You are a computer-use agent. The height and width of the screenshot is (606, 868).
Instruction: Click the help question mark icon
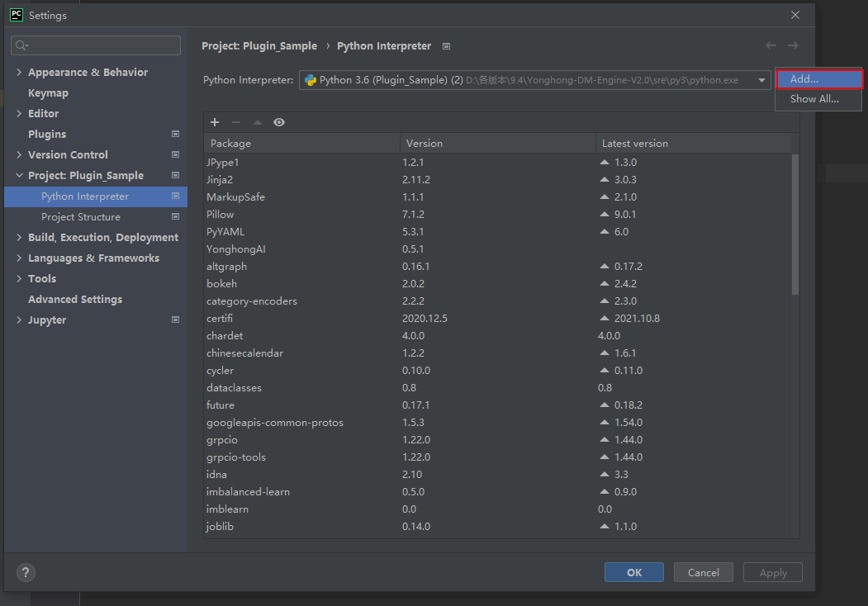[x=26, y=572]
